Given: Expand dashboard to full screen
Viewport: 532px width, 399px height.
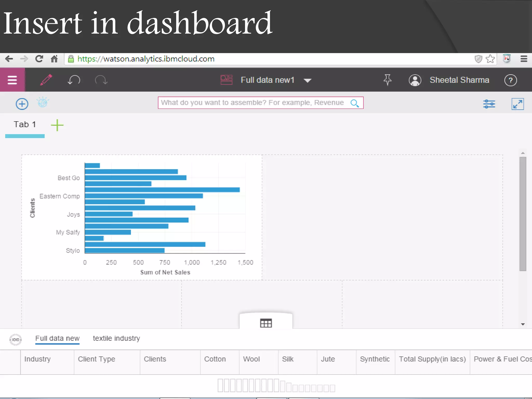Looking at the screenshot, I should (517, 104).
